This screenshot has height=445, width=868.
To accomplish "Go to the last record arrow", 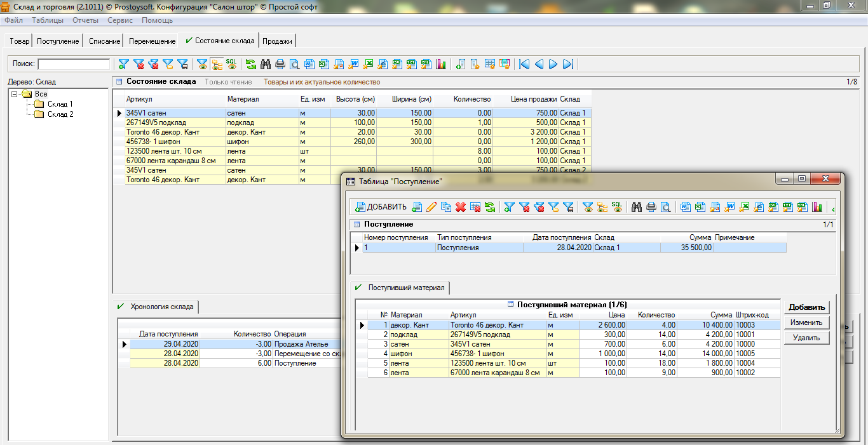I will (x=568, y=64).
